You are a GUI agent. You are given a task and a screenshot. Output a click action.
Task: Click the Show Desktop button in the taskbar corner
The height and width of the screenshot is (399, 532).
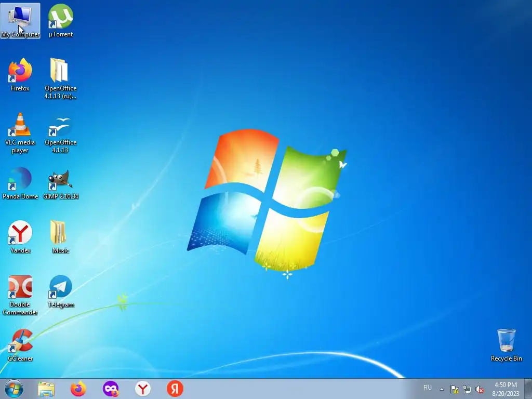[528, 389]
